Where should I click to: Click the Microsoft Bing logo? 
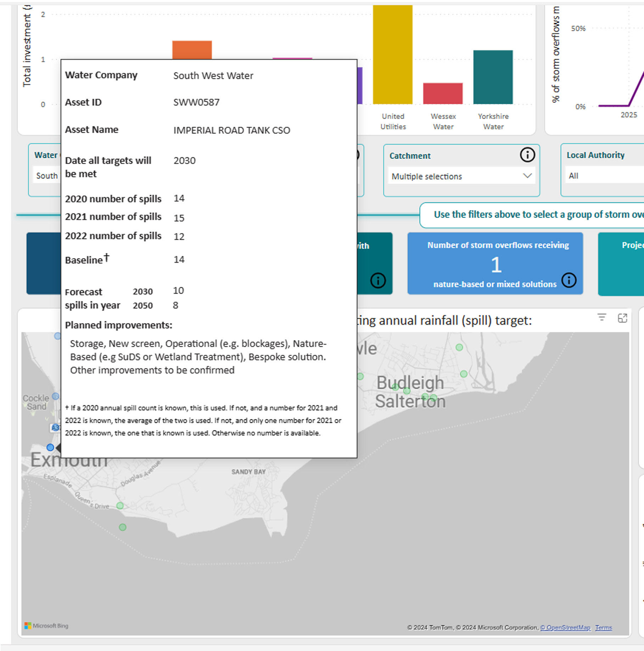coord(46,626)
